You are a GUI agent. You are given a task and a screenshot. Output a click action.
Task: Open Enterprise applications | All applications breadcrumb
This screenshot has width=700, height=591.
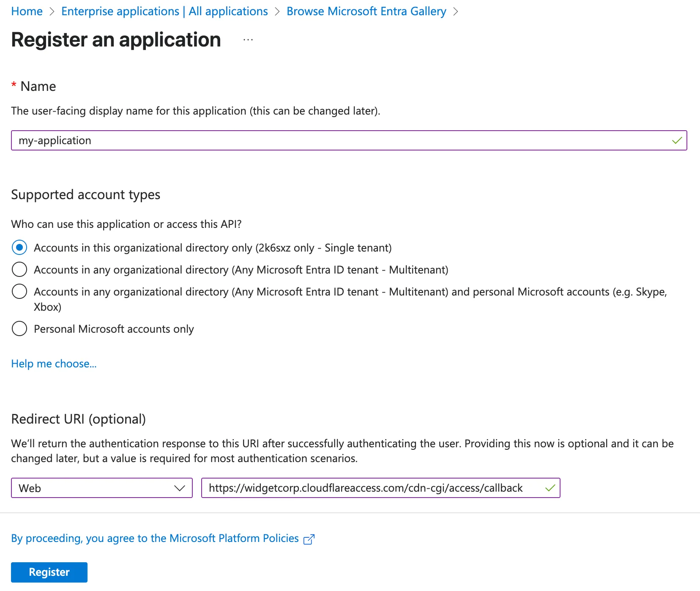point(164,11)
